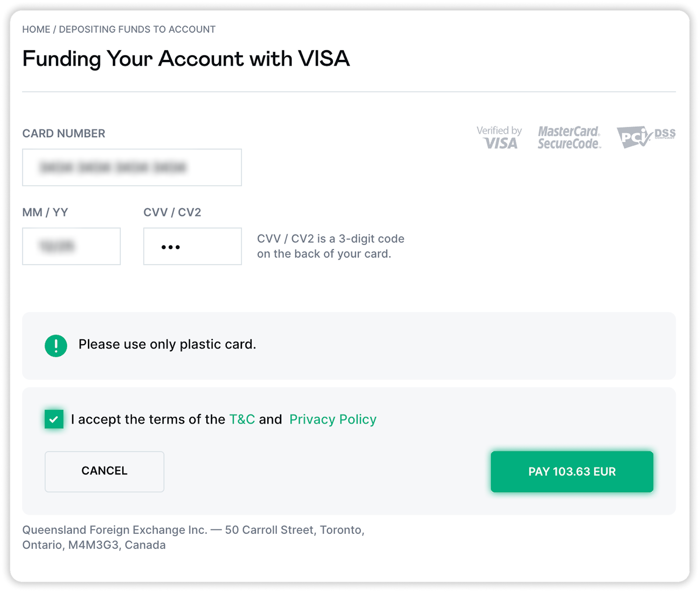
Task: Click the CVV / CV2 field label
Action: click(172, 212)
